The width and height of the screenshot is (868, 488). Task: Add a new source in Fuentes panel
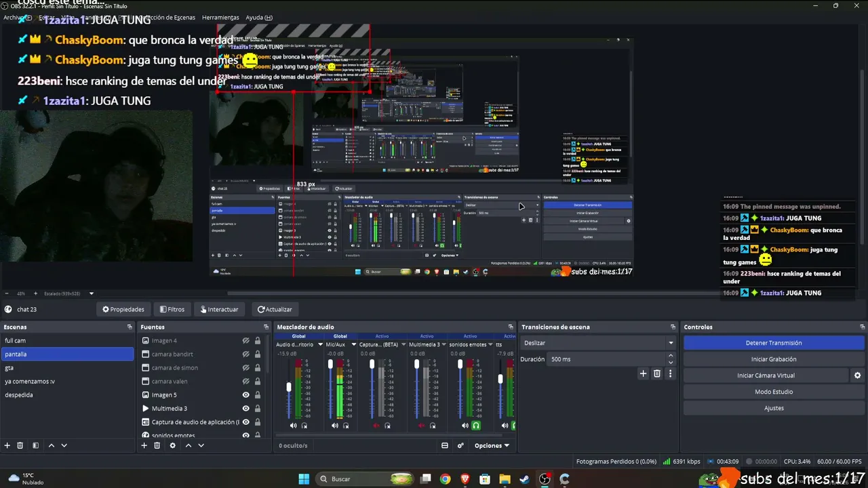pyautogui.click(x=144, y=445)
